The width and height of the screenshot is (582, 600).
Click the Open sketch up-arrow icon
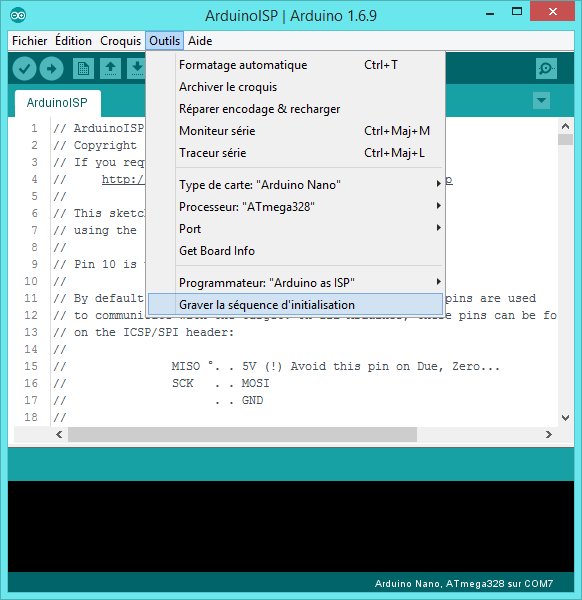[x=111, y=69]
